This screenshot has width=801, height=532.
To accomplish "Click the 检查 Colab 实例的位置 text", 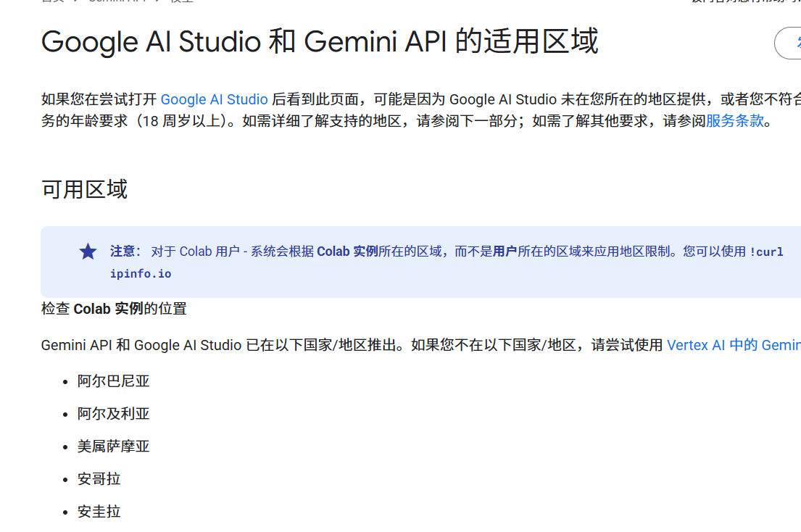I will (x=114, y=309).
